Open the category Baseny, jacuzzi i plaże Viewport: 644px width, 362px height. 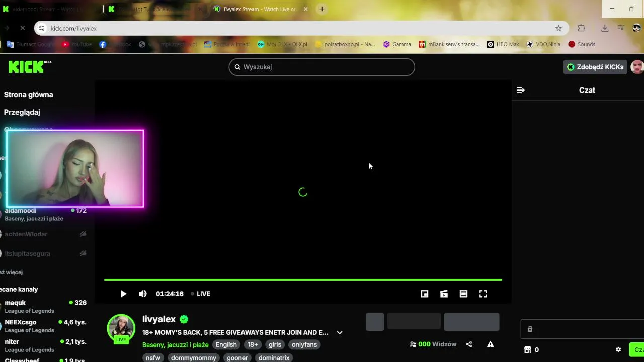click(x=176, y=345)
